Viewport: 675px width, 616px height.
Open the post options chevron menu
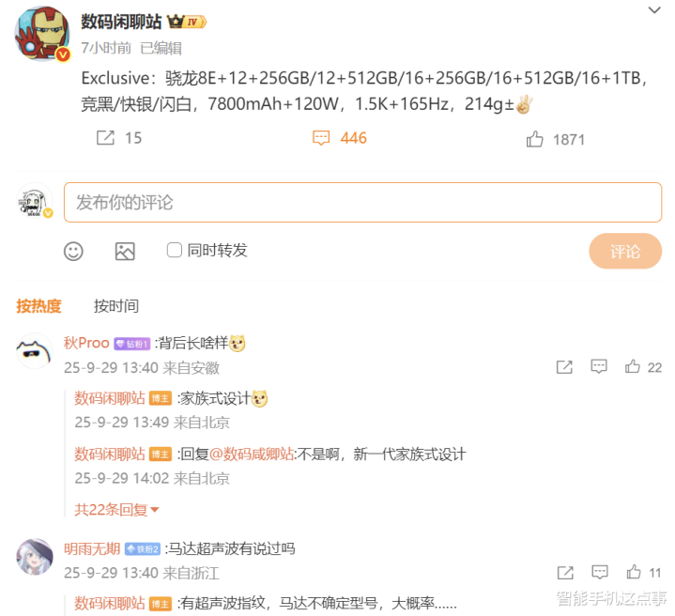[x=654, y=9]
